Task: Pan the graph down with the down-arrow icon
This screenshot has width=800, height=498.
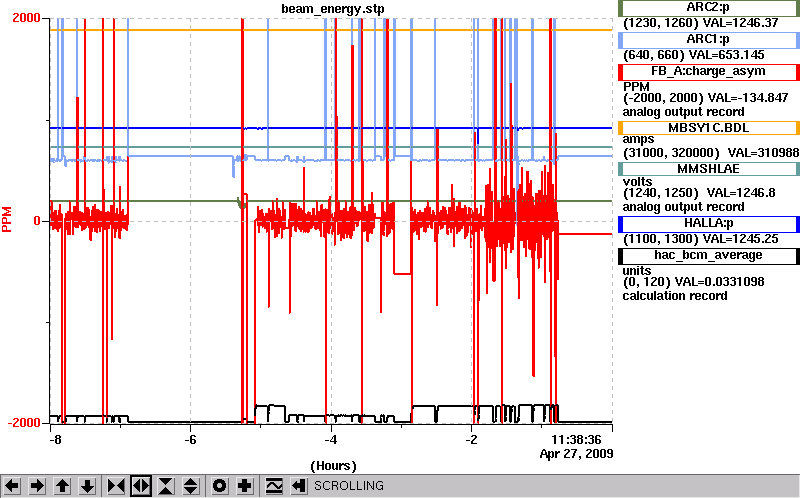Action: tap(88, 486)
